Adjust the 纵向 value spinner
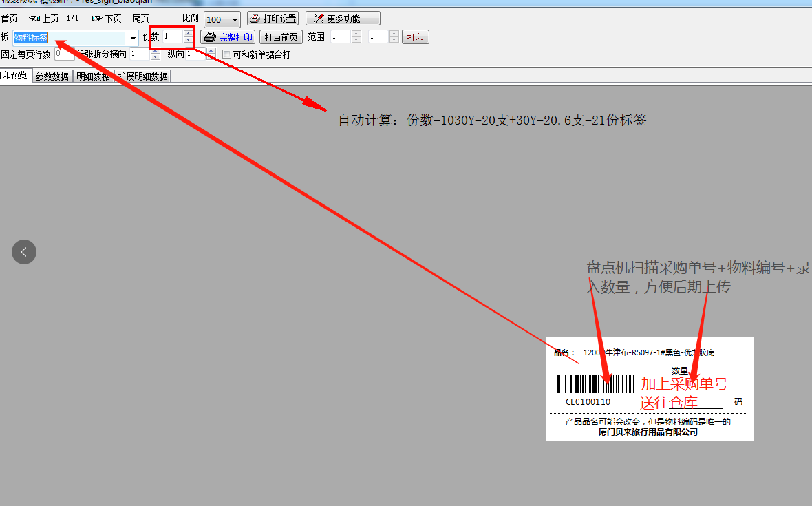 tap(211, 51)
